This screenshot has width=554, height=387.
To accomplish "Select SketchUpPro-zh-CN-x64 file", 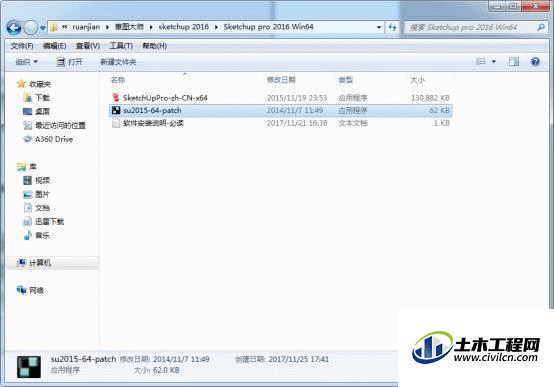I will pyautogui.click(x=165, y=98).
